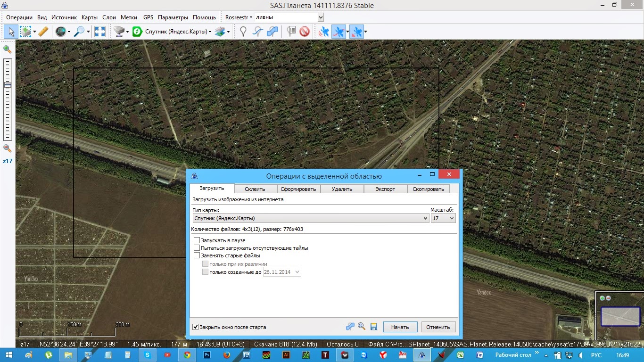Open Skype from the taskbar

click(148, 354)
